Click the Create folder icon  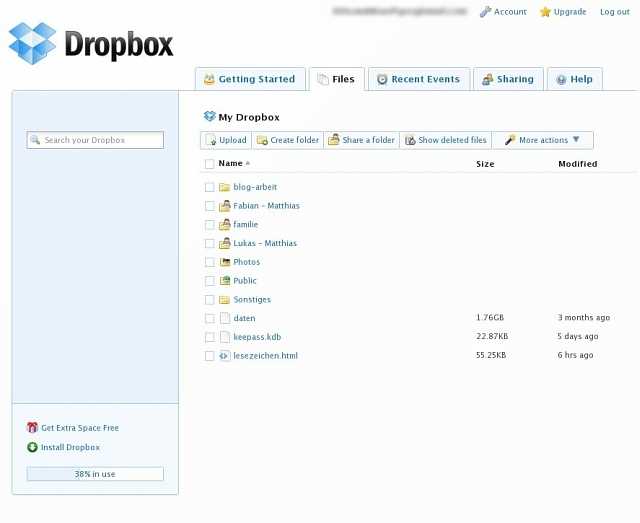[262, 140]
